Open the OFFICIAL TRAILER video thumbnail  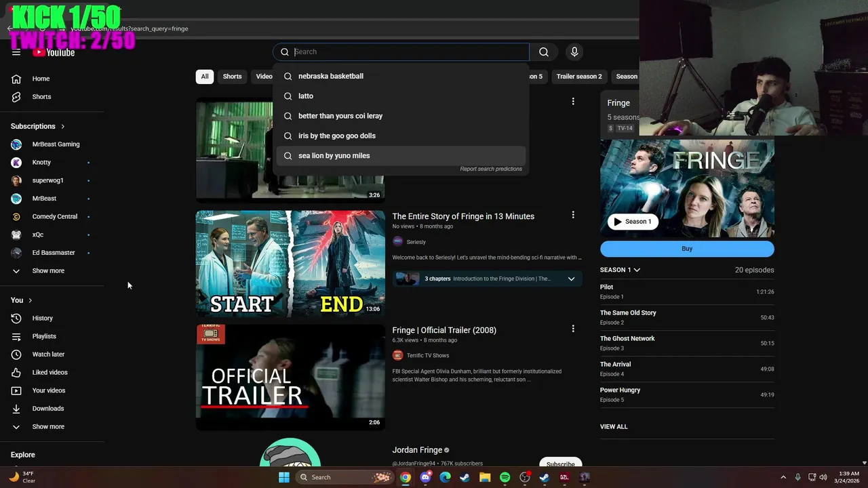(290, 377)
